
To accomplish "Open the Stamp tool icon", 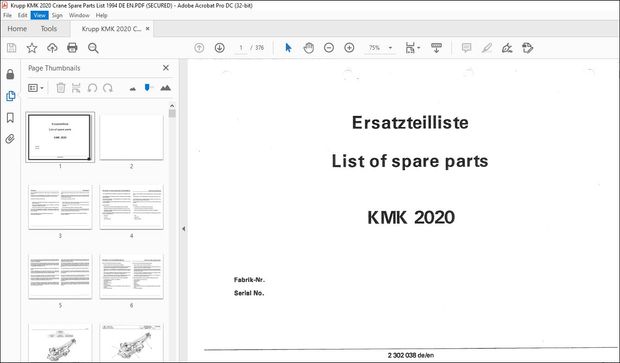I will coord(527,48).
